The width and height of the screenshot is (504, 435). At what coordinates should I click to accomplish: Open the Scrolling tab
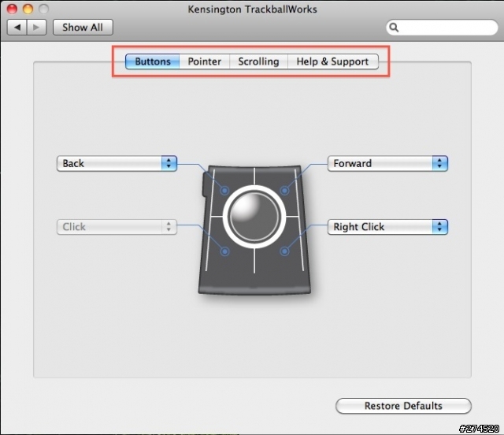click(x=258, y=61)
